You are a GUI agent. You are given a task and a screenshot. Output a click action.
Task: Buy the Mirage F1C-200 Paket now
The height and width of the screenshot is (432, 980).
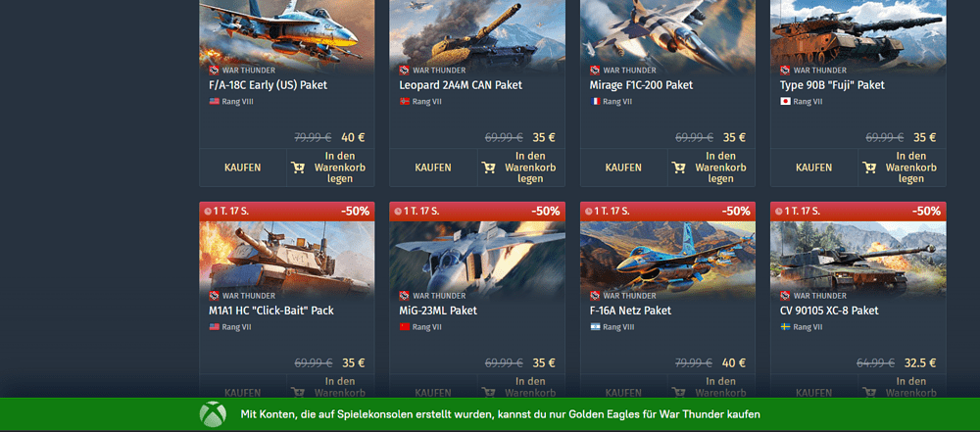(x=623, y=168)
